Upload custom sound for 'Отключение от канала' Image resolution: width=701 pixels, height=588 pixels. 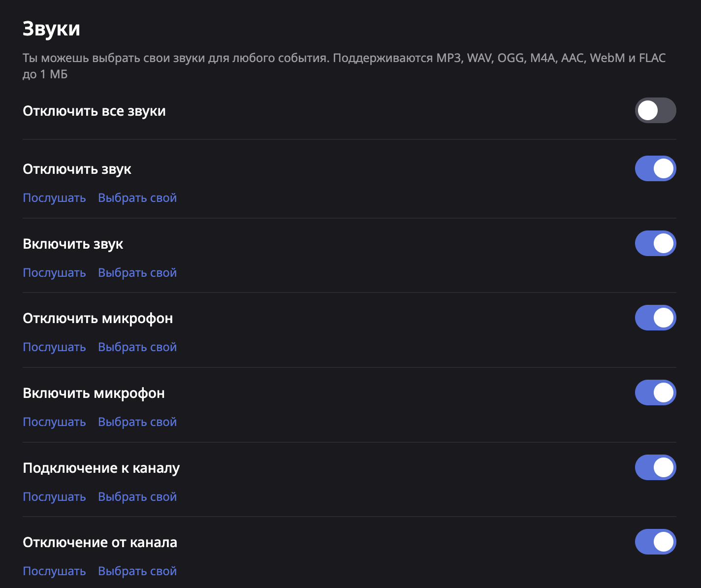point(137,571)
